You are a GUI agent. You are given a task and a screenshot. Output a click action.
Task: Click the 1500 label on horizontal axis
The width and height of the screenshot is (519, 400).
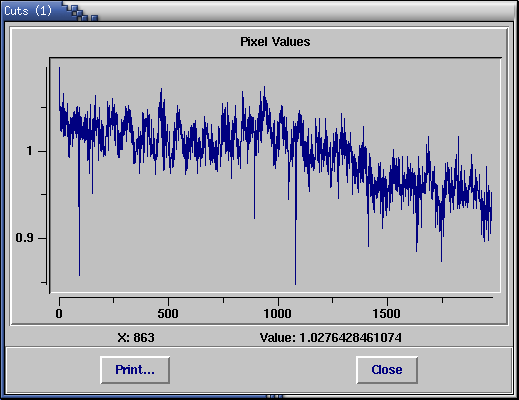[387, 314]
